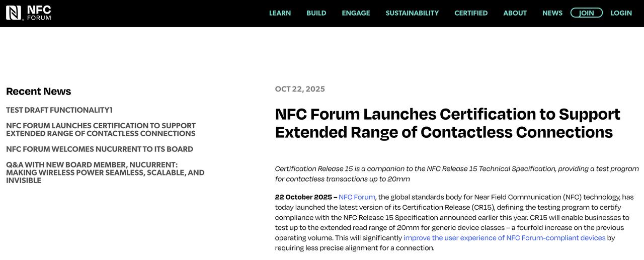This screenshot has height=260, width=644.
Task: Open 'NFC Forum Welcomes NuCurrent to Its Board'
Action: coord(100,149)
